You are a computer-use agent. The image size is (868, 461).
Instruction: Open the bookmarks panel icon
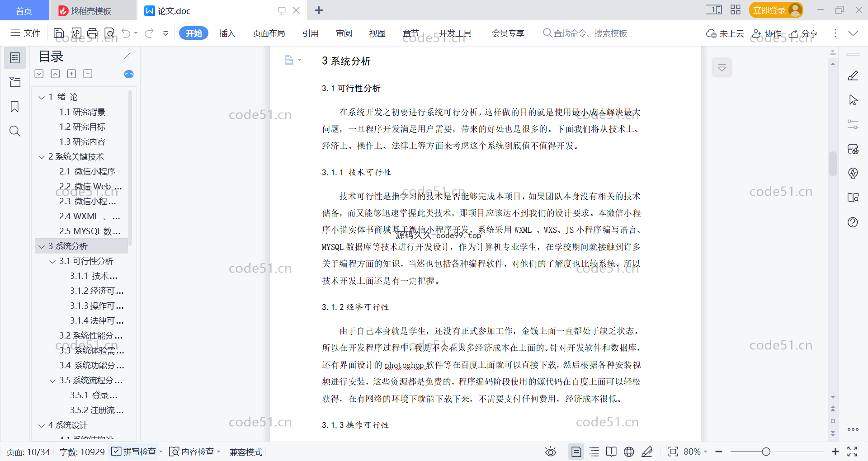(15, 107)
